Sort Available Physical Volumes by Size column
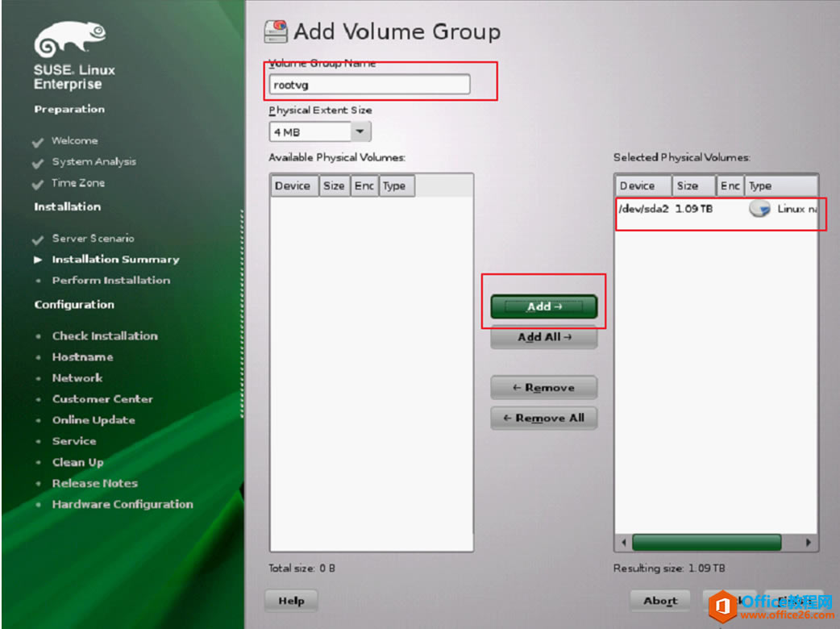840x629 pixels. pos(334,186)
